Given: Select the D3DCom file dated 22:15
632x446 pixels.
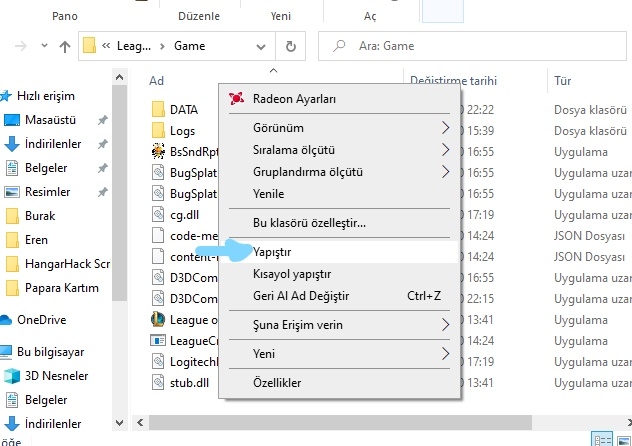Looking at the screenshot, I should click(193, 299).
